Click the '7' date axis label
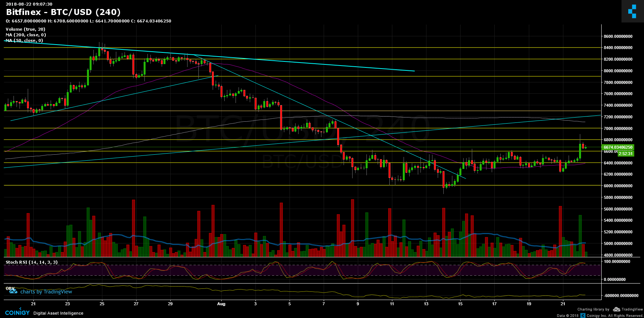Image resolution: width=644 pixels, height=318 pixels. click(x=324, y=304)
